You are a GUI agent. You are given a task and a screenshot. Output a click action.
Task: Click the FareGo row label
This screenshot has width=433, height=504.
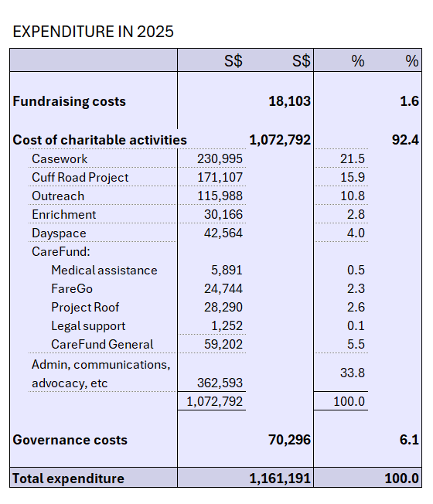click(x=72, y=288)
